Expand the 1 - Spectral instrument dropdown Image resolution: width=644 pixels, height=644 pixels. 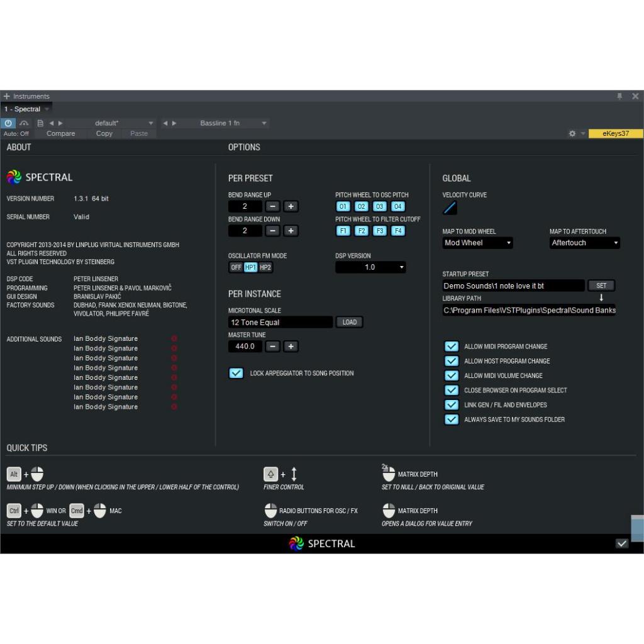pos(47,109)
